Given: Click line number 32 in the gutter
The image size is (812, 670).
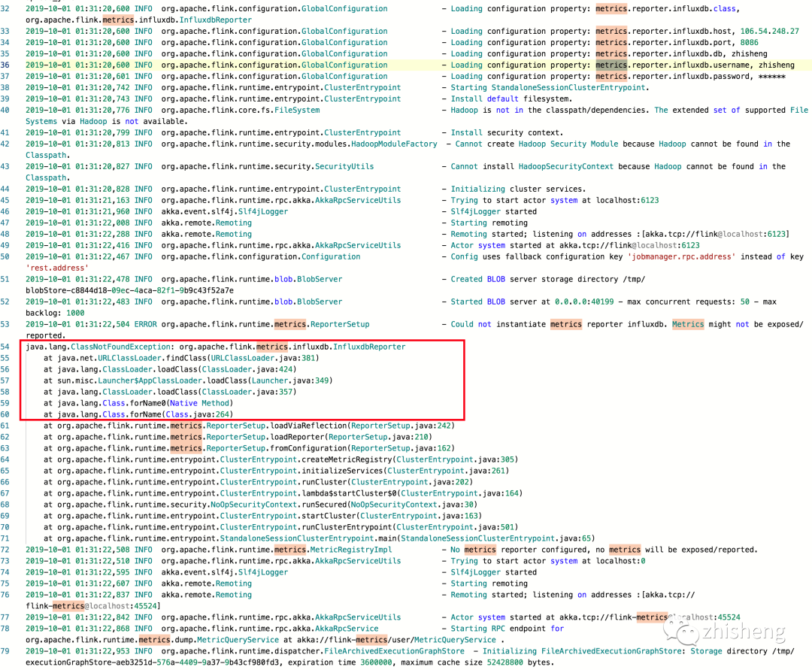Looking at the screenshot, I should tap(5, 9).
